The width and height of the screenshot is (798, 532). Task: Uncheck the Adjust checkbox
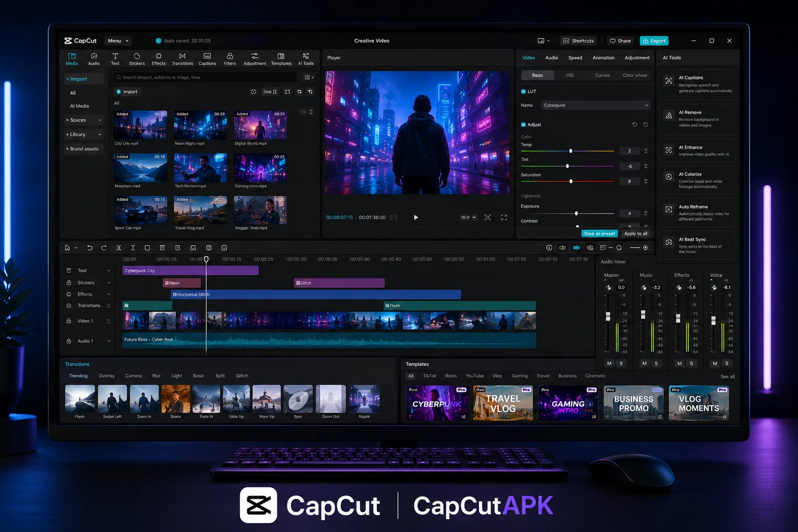point(523,125)
